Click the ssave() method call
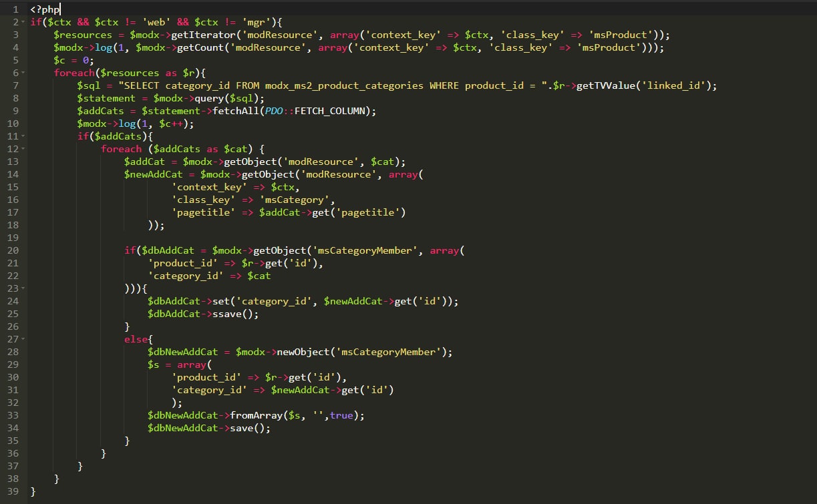Screen dimensions: 817x504 pyautogui.click(x=233, y=314)
